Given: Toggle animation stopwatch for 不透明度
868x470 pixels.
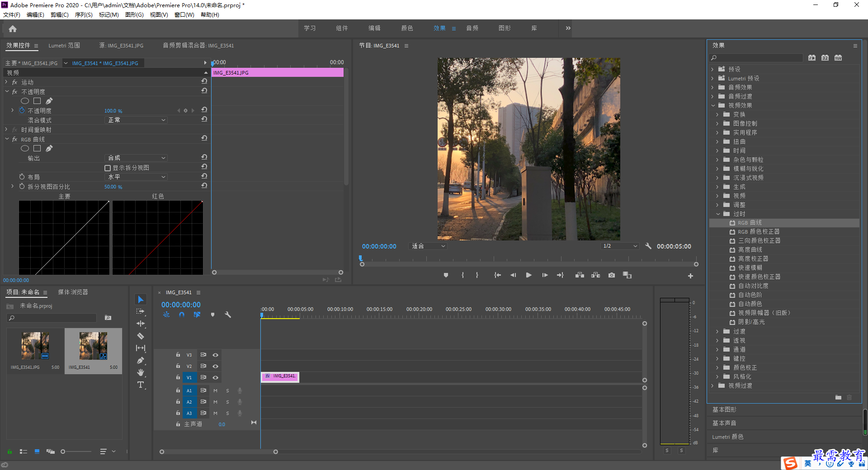Looking at the screenshot, I should click(22, 110).
